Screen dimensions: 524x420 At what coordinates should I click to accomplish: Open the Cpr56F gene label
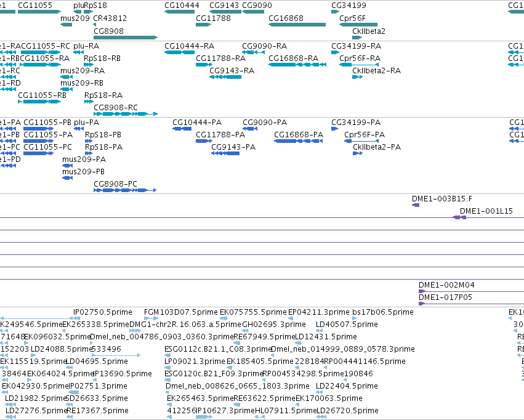tap(353, 18)
